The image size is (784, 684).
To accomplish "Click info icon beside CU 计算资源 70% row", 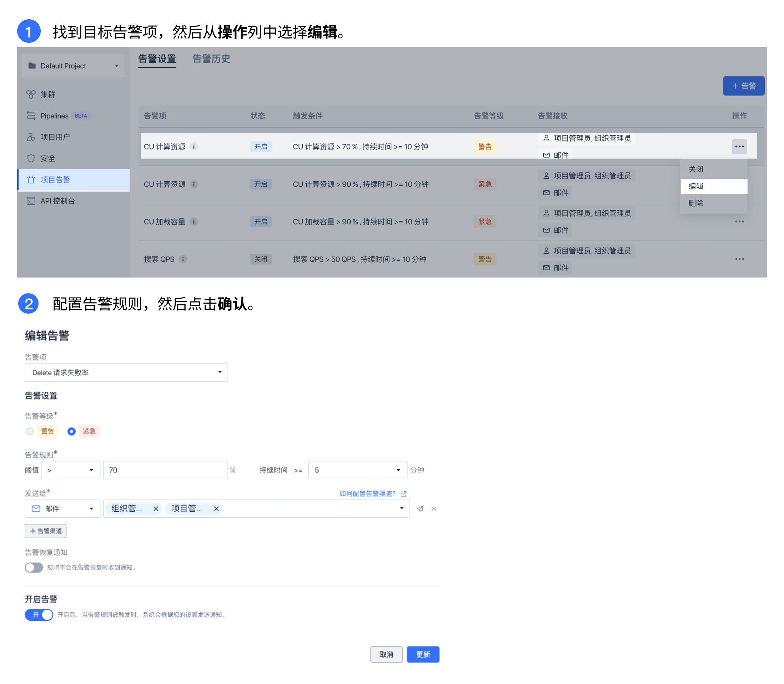I will click(x=194, y=147).
